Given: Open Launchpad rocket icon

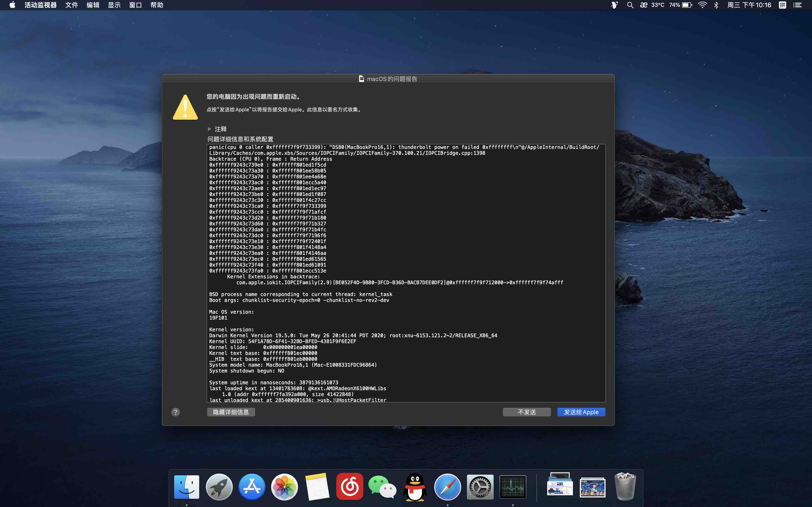Looking at the screenshot, I should coord(219,487).
